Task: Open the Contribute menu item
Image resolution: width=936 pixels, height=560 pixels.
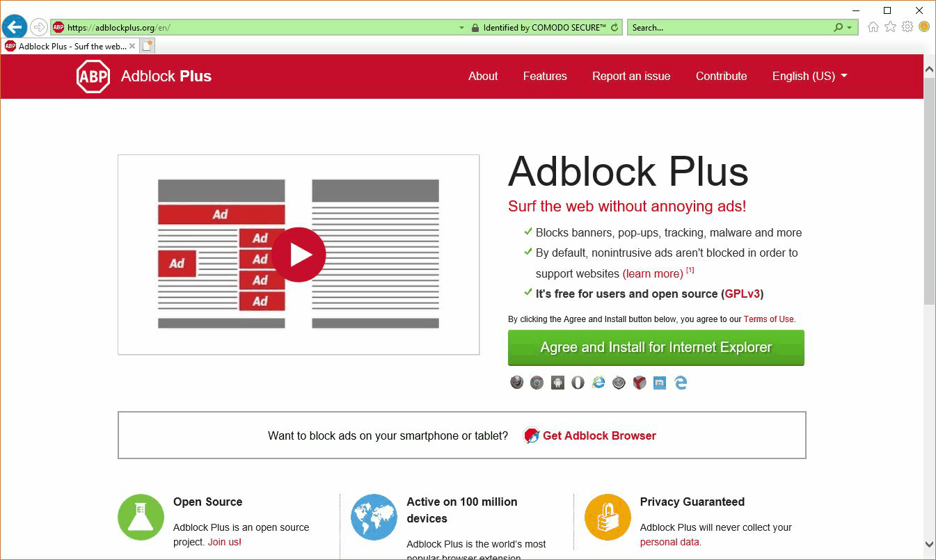Action: 721,76
